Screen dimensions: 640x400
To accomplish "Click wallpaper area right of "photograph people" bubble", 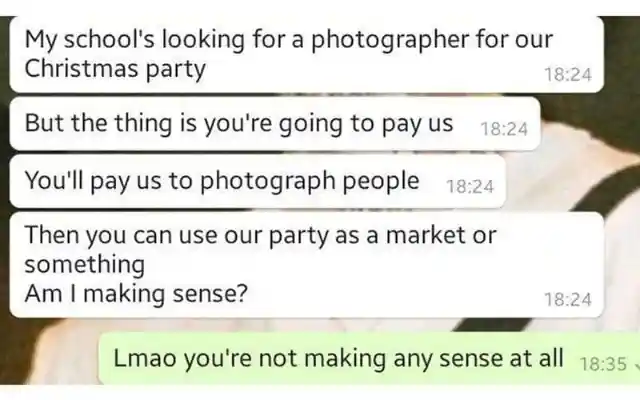I will pos(571,182).
